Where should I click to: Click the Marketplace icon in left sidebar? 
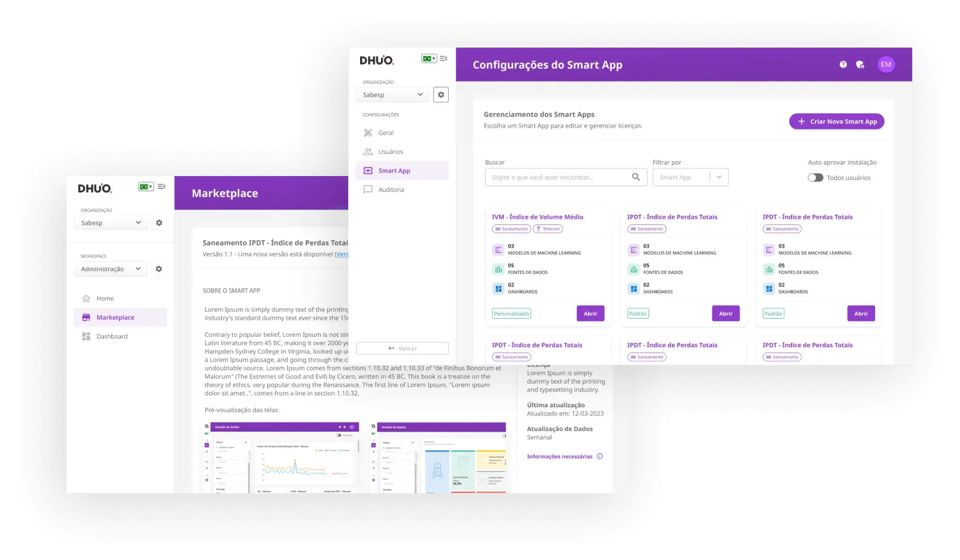86,317
